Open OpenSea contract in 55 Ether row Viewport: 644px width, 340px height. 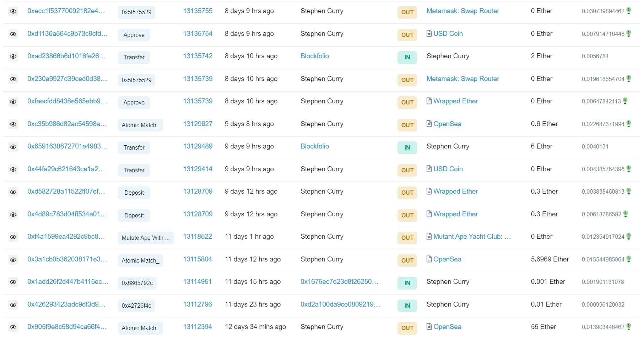tap(447, 327)
